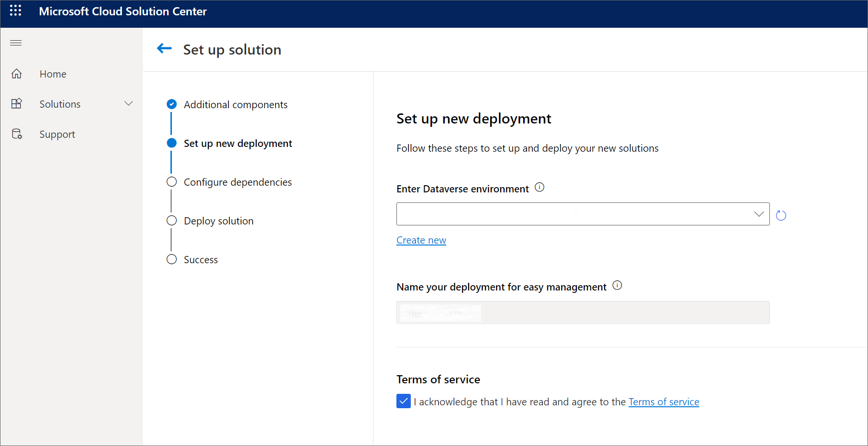Screen dimensions: 868x446
Task: Click info icon beside Dataverse environment
Action: pos(540,187)
